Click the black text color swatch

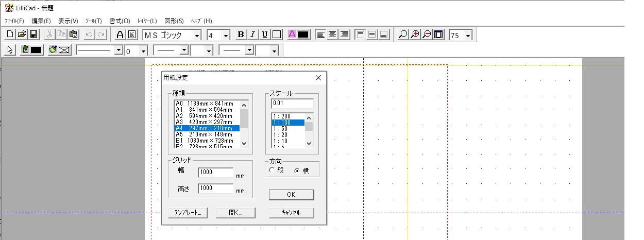coord(303,35)
